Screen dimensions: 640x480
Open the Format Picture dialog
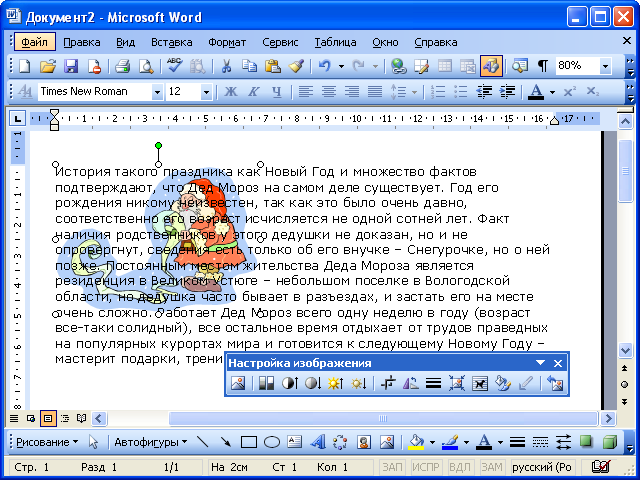pyautogui.click(x=503, y=384)
